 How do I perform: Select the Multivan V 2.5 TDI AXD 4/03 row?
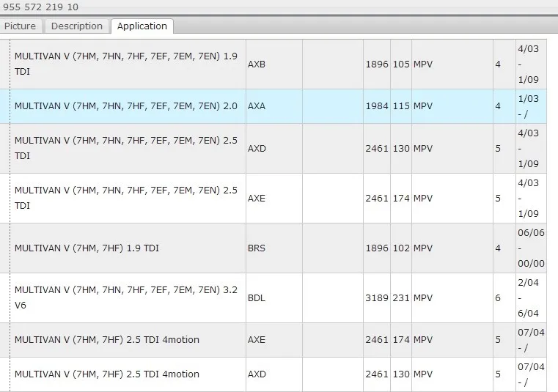click(273, 149)
